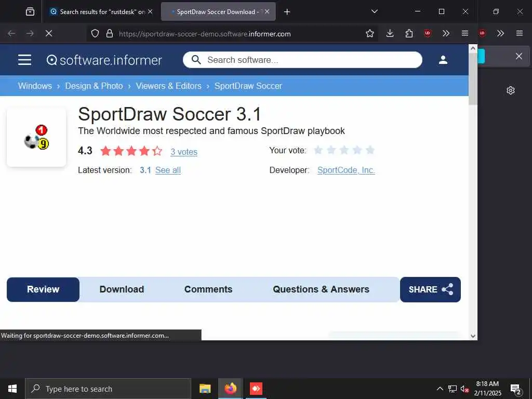Switch to the Download tab

pyautogui.click(x=122, y=289)
